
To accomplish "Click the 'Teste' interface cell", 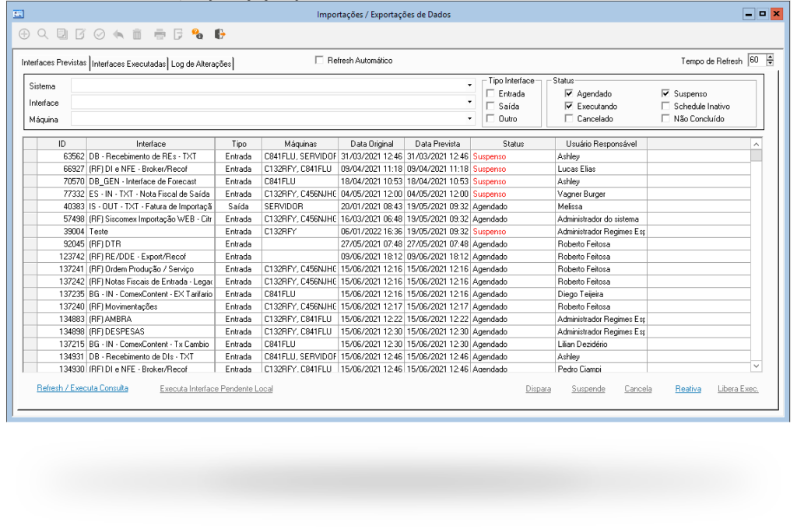I will pyautogui.click(x=150, y=231).
